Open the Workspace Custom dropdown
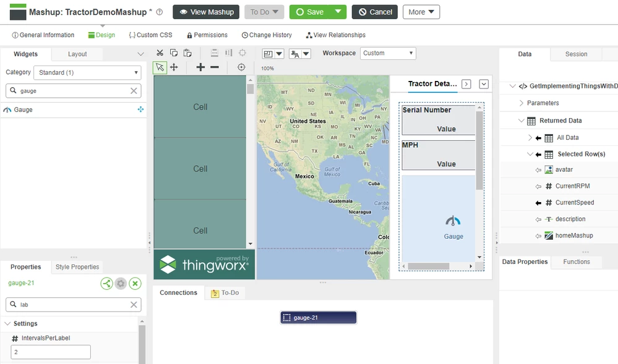Image resolution: width=618 pixels, height=364 pixels. (388, 53)
